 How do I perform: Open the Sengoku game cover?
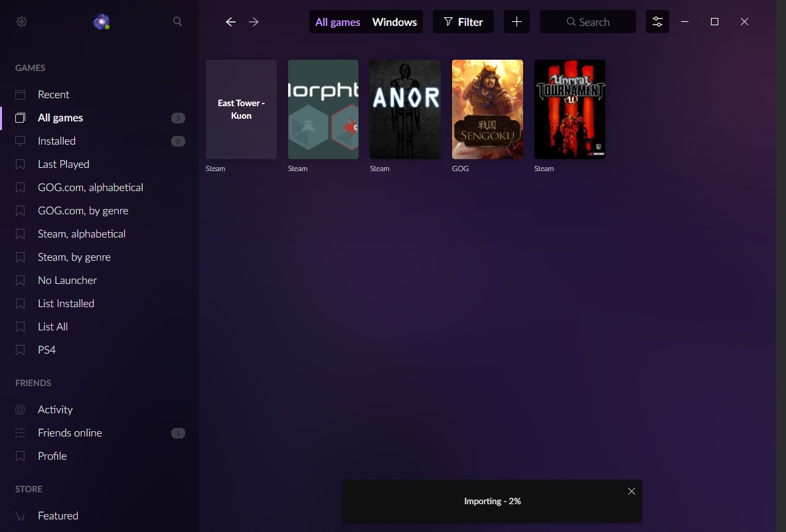487,109
